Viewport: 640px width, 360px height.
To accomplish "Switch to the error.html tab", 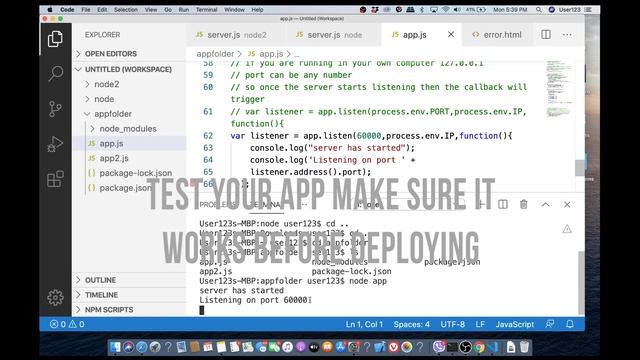I will [497, 35].
